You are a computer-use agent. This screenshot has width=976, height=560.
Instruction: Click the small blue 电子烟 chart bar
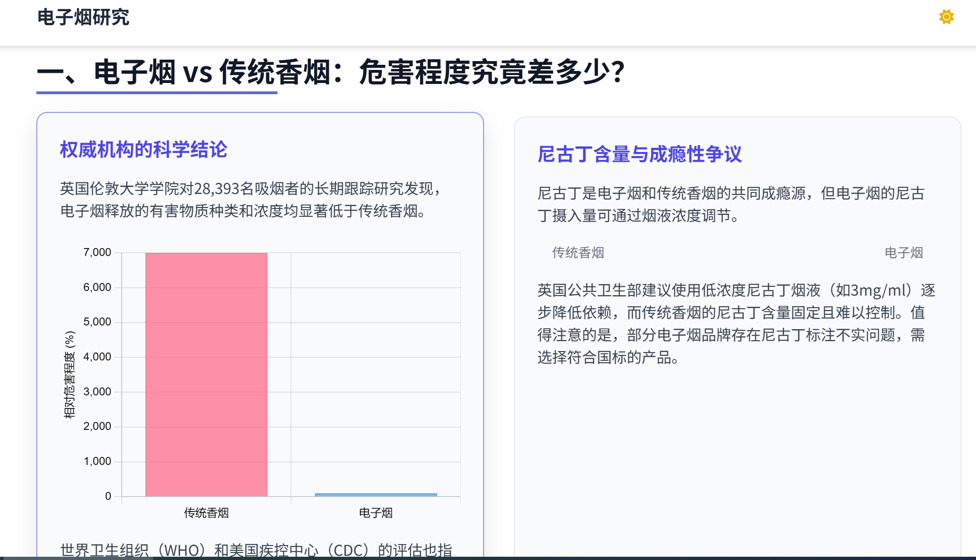[375, 494]
